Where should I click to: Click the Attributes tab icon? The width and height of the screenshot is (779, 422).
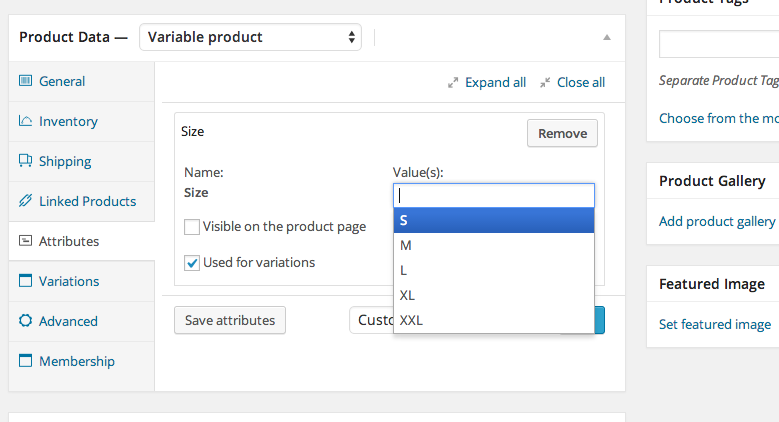(x=25, y=241)
